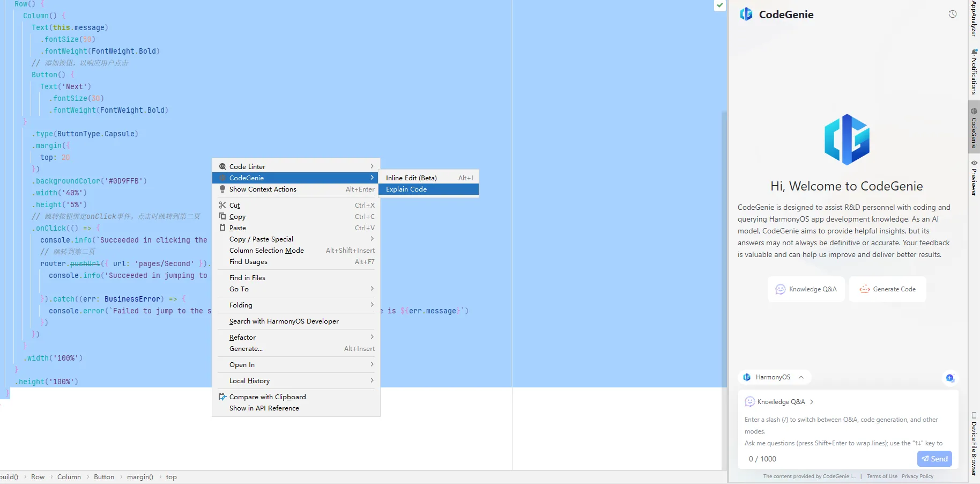Click the top breadcrumb
This screenshot has height=484, width=980.
(x=171, y=477)
